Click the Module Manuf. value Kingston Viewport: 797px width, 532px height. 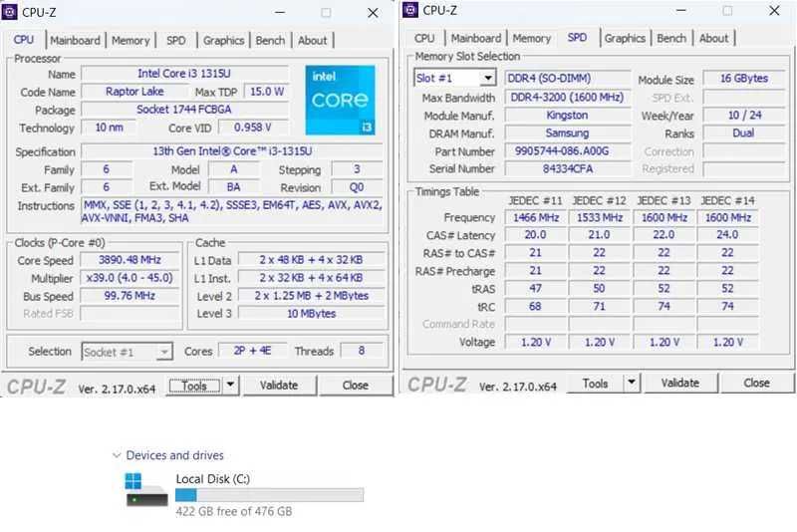point(567,116)
